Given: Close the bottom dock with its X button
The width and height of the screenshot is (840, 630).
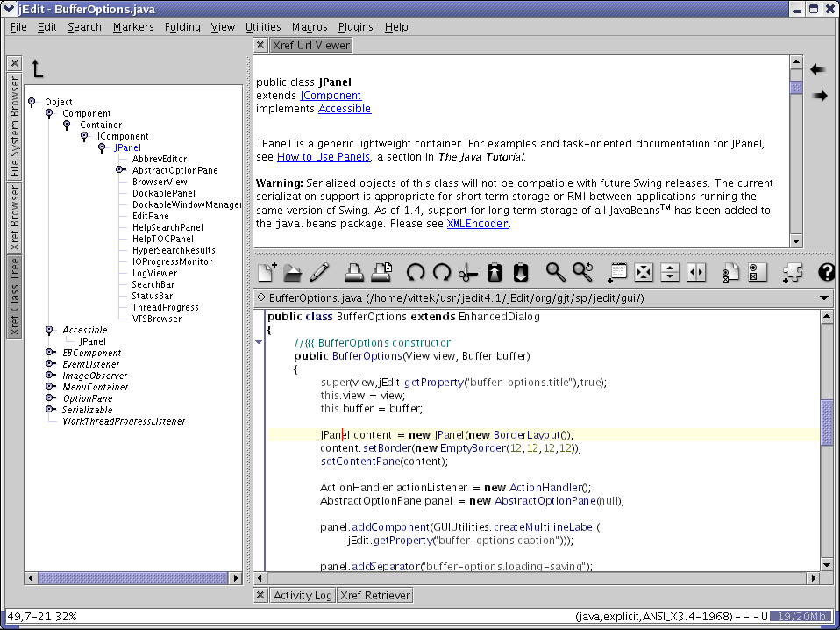Looking at the screenshot, I should [260, 595].
